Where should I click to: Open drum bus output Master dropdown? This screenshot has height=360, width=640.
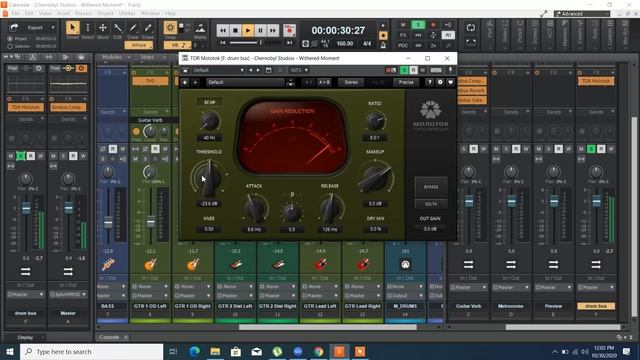pos(25,294)
